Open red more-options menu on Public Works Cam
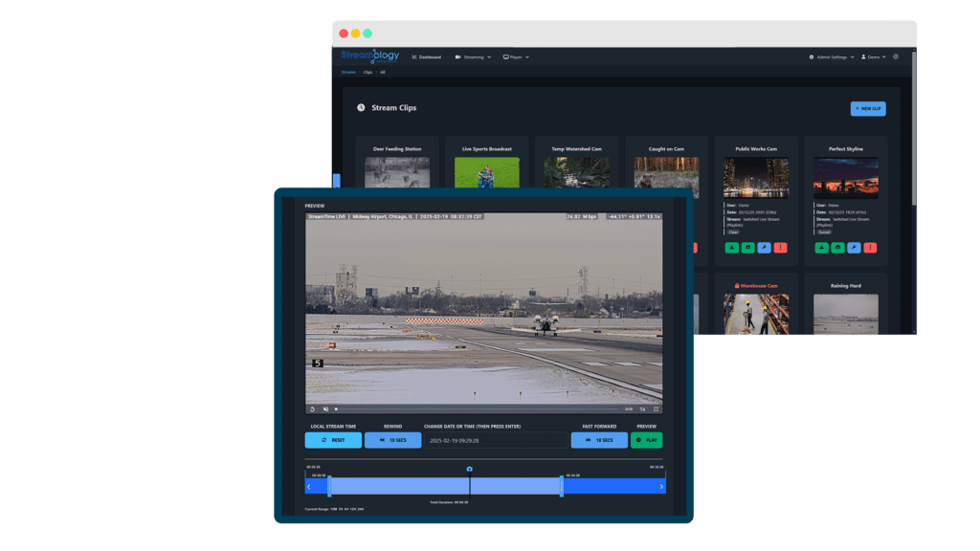 click(780, 248)
